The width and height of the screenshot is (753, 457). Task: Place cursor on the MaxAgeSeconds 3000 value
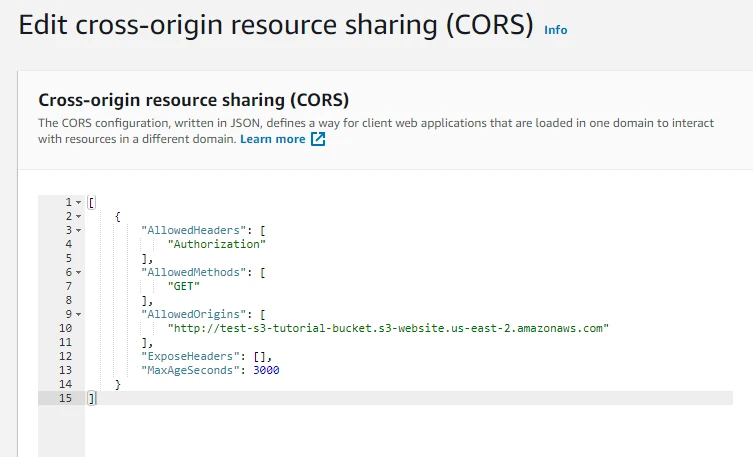[x=265, y=370]
